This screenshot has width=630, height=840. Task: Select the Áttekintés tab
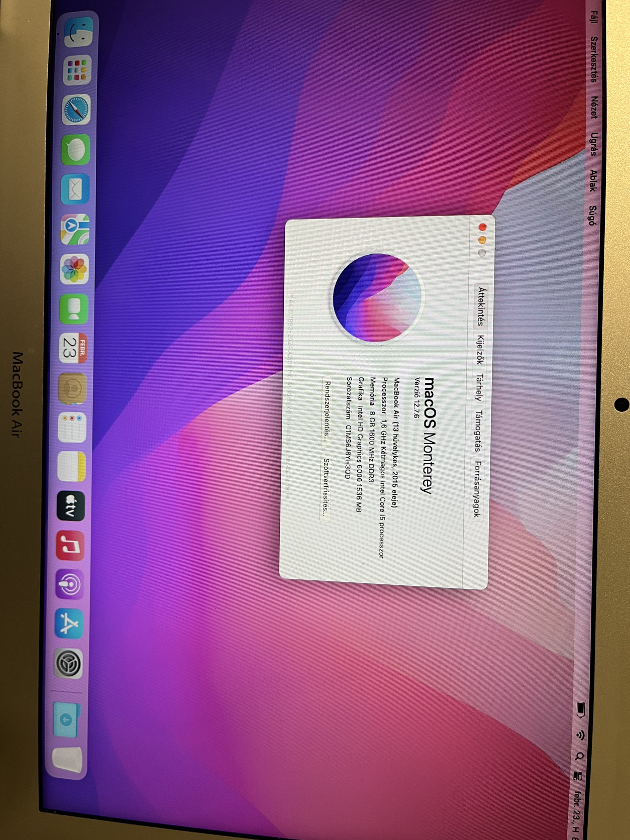coord(481,306)
